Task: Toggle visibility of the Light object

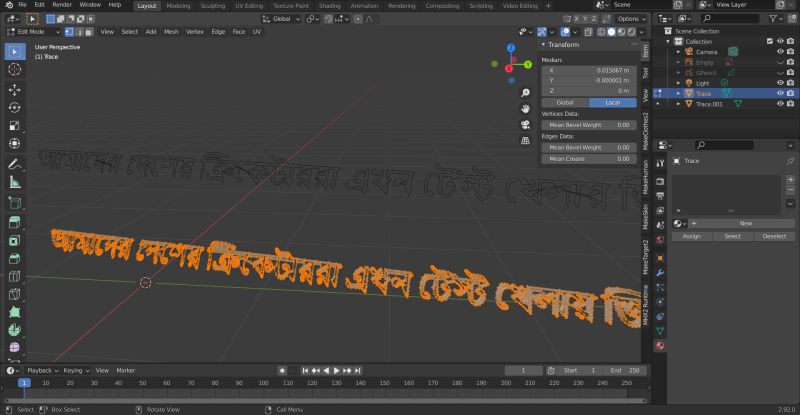Action: [x=780, y=83]
